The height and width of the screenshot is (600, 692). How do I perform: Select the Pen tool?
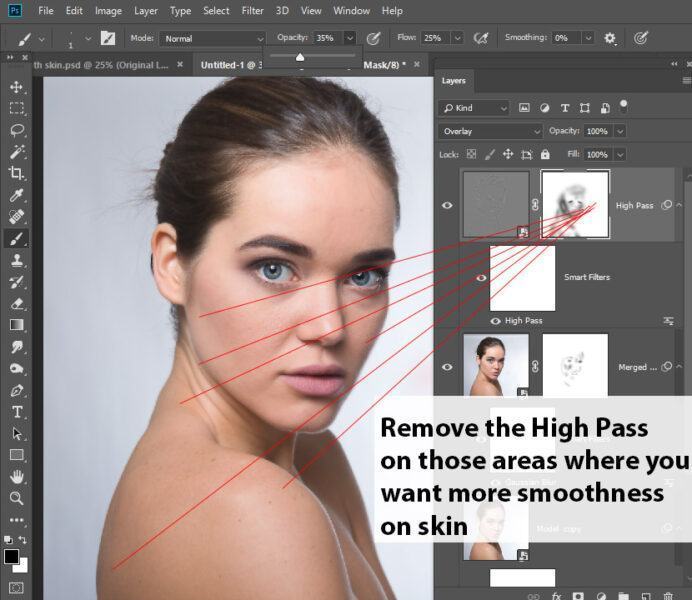(x=16, y=390)
